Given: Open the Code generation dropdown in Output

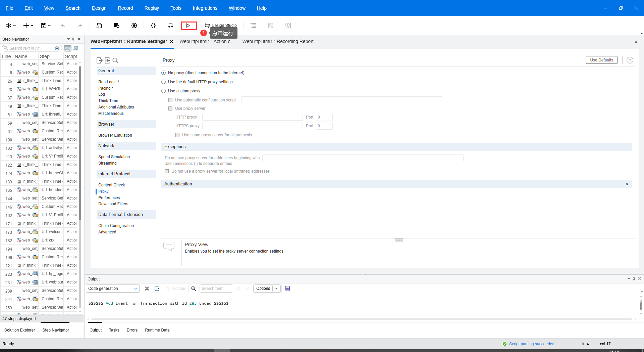Looking at the screenshot, I should (x=113, y=289).
